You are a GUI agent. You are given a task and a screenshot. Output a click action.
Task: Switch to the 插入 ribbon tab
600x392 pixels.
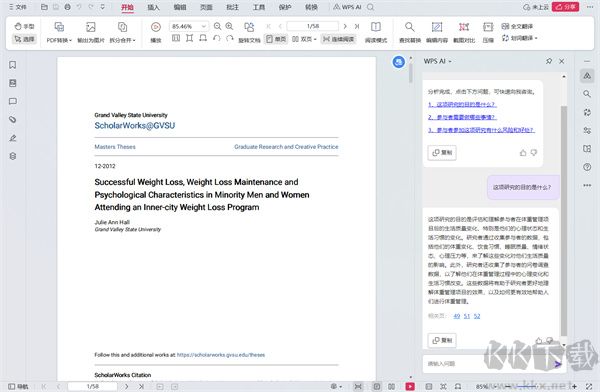(x=153, y=7)
